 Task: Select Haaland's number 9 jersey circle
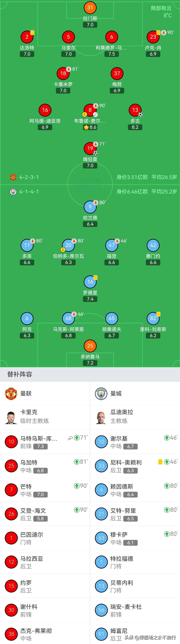[90, 207]
